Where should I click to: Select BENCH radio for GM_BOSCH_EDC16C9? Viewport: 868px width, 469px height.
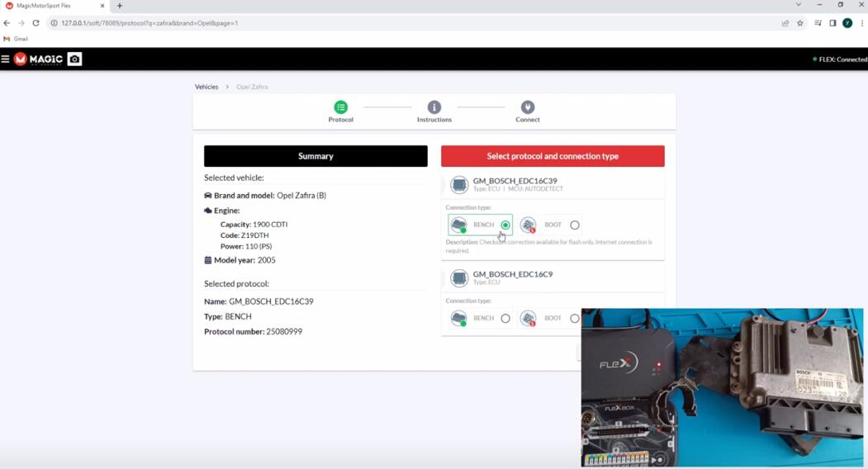[x=505, y=319]
